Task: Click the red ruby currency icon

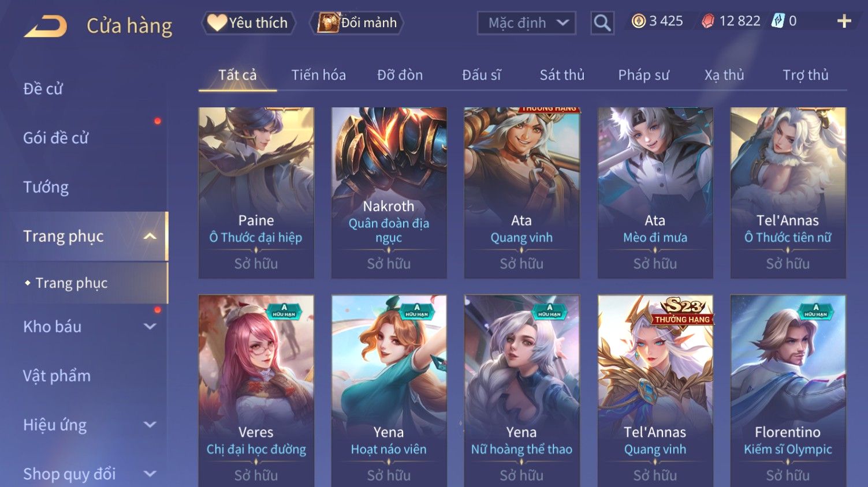Action: pos(707,21)
